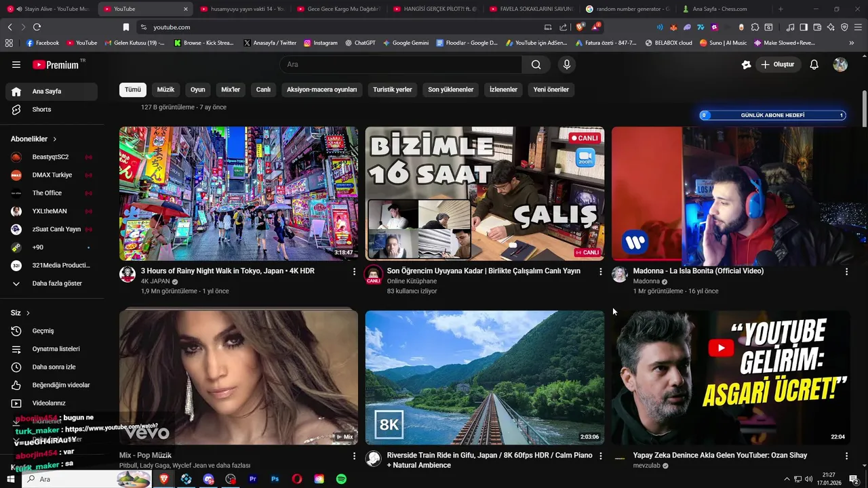Open options for Riverside Train Ride video
Image resolution: width=868 pixels, height=488 pixels.
(600, 456)
